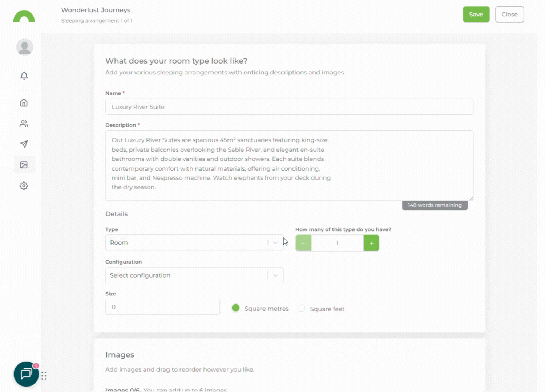Click the Name field with Luxury River Suite
This screenshot has height=392, width=545.
coord(289,107)
